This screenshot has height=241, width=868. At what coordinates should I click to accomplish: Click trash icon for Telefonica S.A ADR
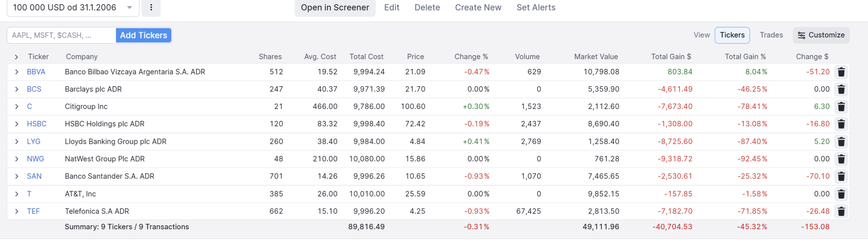841,211
